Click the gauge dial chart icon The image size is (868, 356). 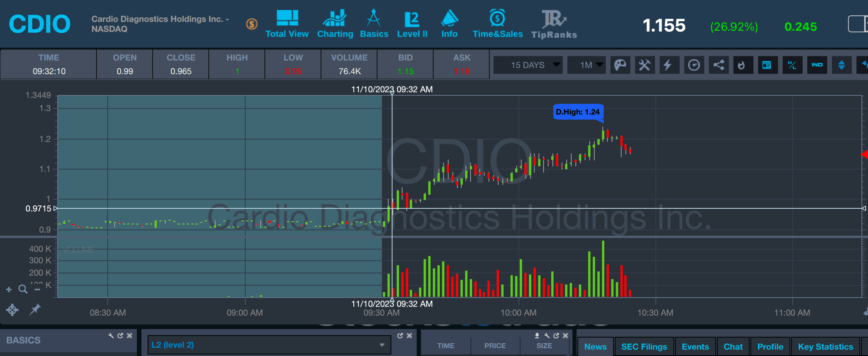694,65
